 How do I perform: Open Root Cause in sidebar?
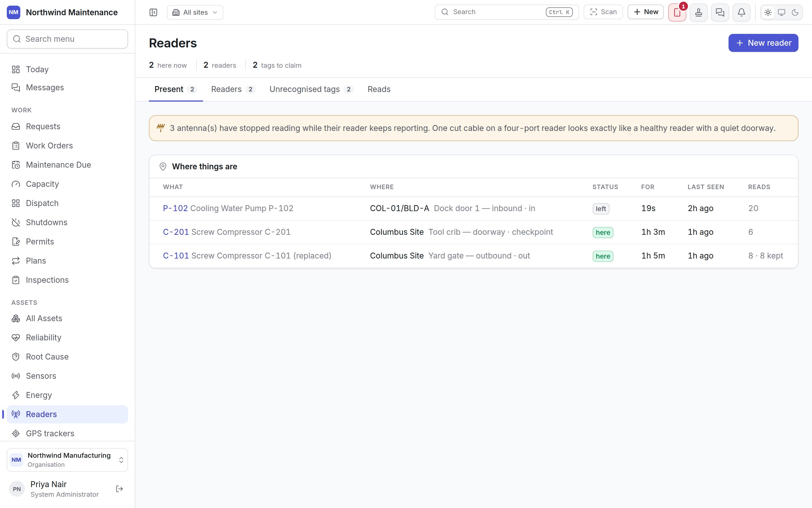(67, 357)
